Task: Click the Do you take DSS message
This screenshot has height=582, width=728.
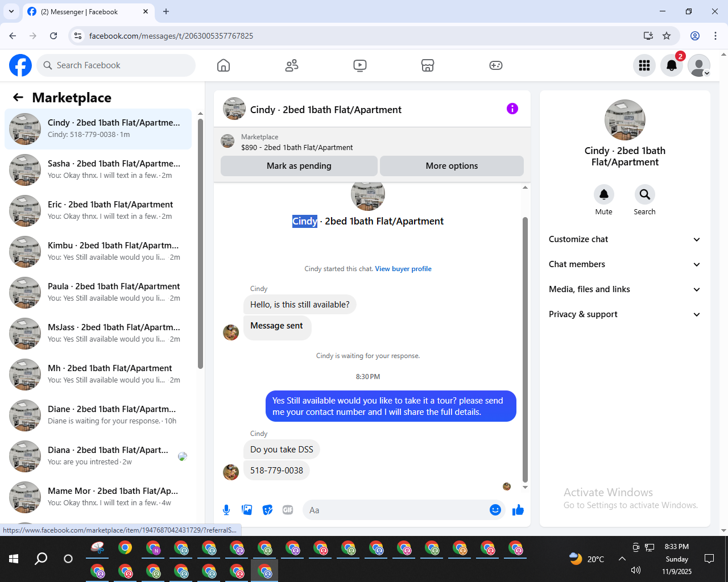Action: point(282,450)
